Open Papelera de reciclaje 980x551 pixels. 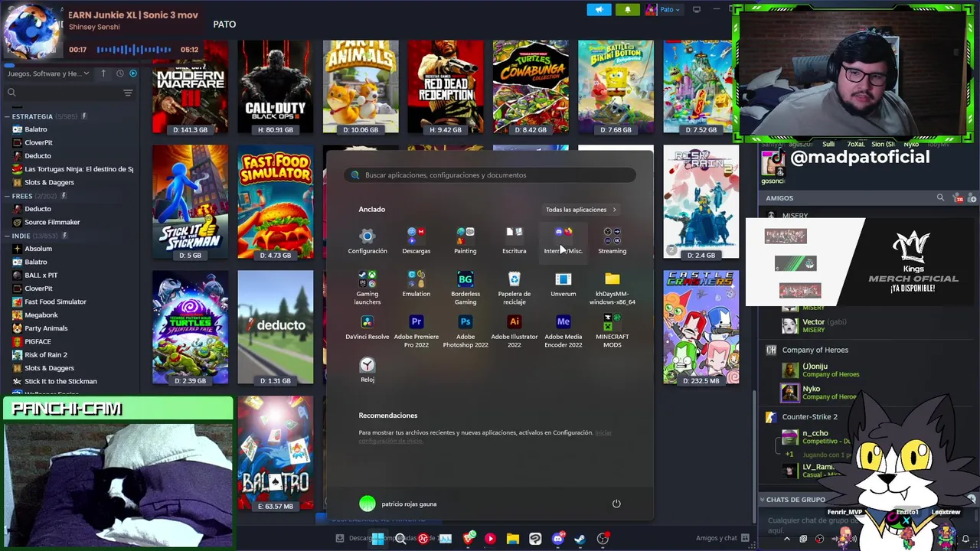(514, 288)
